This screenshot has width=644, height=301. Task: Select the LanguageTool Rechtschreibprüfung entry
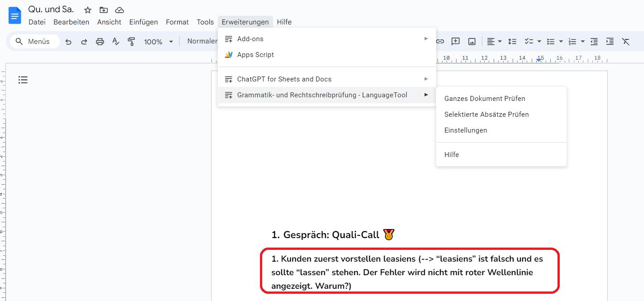[327, 95]
